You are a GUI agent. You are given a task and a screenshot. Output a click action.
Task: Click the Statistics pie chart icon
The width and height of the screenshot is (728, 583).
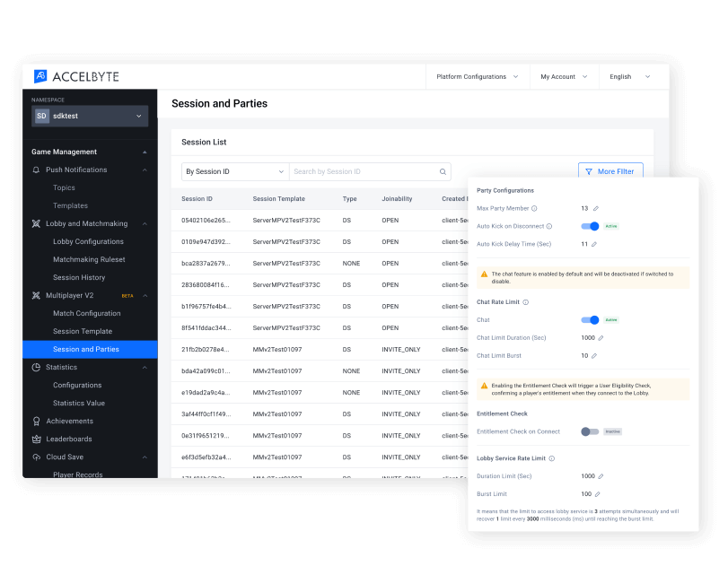pos(36,368)
